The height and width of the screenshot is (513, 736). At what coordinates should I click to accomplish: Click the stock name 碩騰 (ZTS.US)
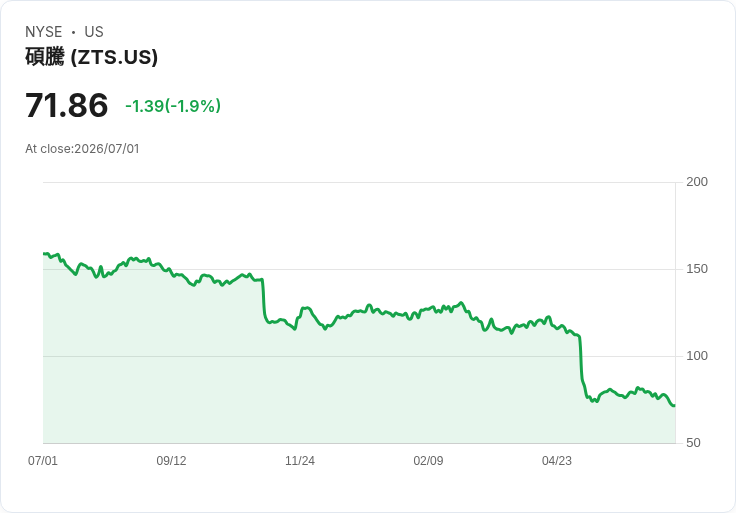(92, 57)
